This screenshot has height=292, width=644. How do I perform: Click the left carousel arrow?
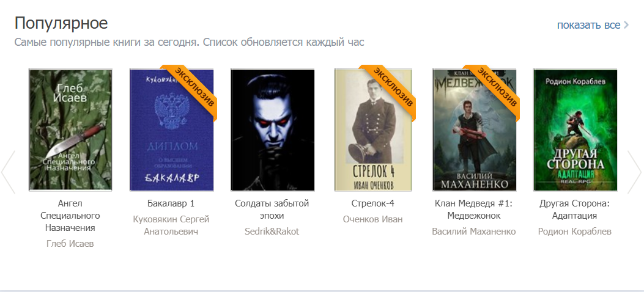point(8,172)
